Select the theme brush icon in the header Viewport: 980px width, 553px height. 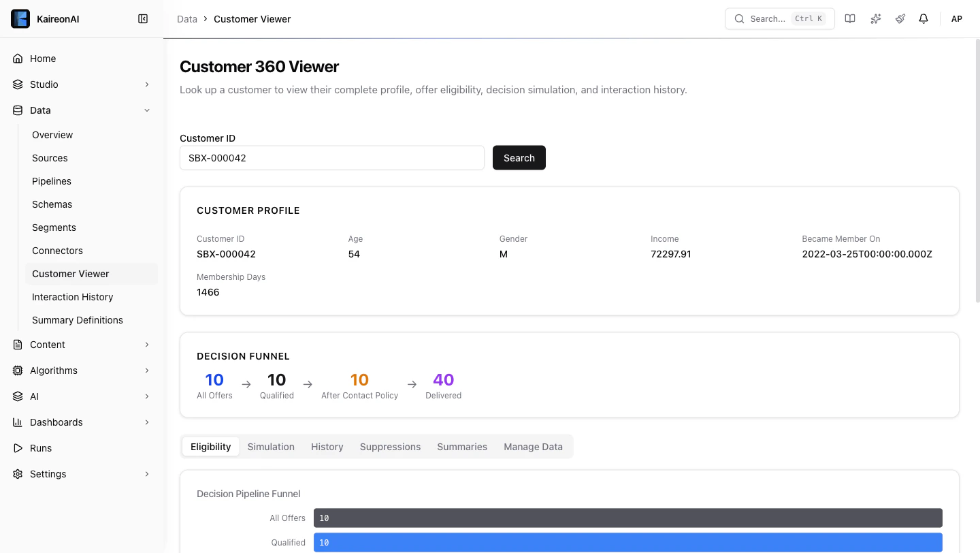pos(900,18)
